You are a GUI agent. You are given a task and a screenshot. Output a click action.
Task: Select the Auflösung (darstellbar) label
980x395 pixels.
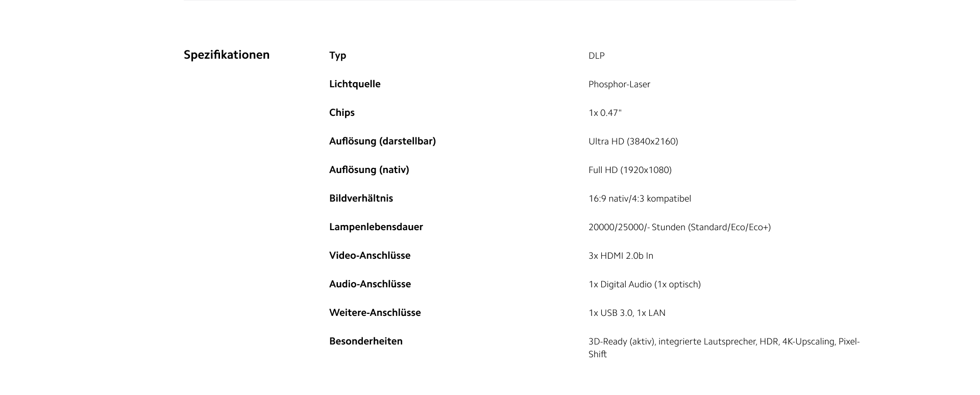(x=382, y=141)
